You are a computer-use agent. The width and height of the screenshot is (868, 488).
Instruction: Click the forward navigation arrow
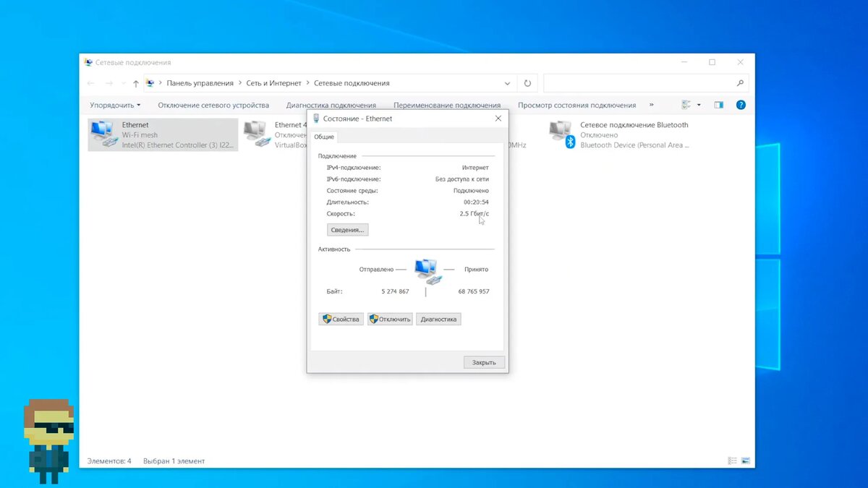pyautogui.click(x=109, y=83)
